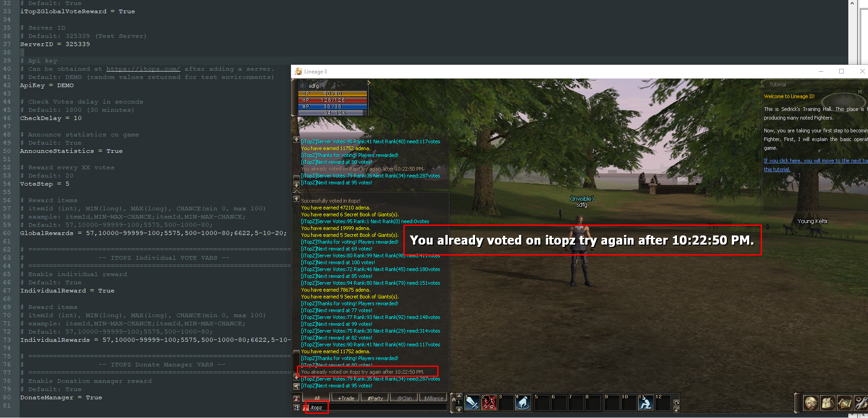Screen dimensions: 868x418
Task: Switch to the @Clan chat tab
Action: click(404, 398)
